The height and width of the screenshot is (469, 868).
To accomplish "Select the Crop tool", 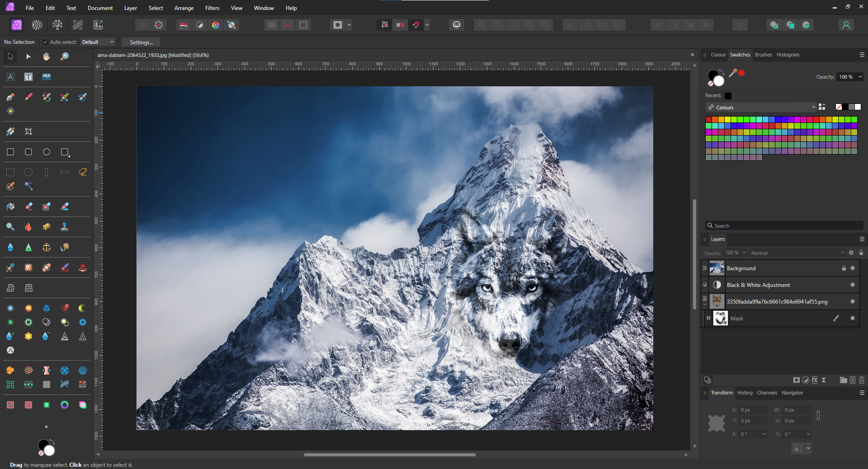I will [28, 131].
